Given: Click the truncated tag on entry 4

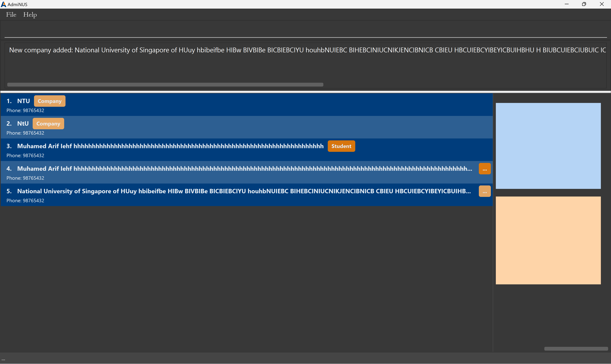Looking at the screenshot, I should click(484, 169).
